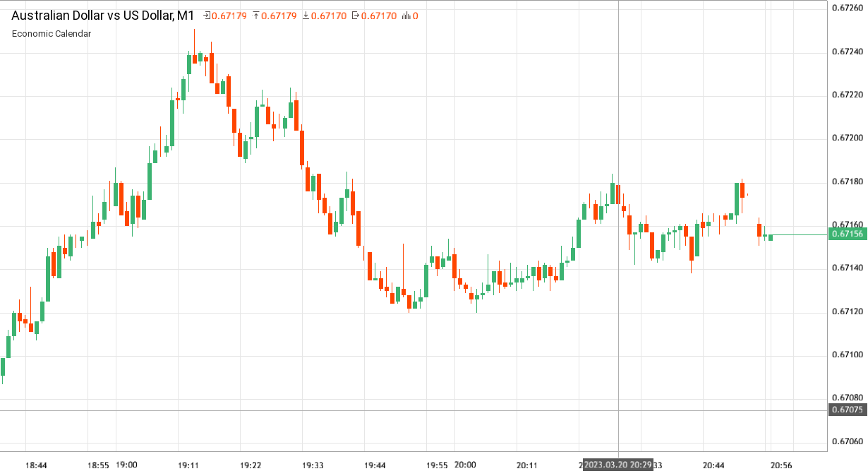Open the Economic Calendar label

tap(52, 33)
